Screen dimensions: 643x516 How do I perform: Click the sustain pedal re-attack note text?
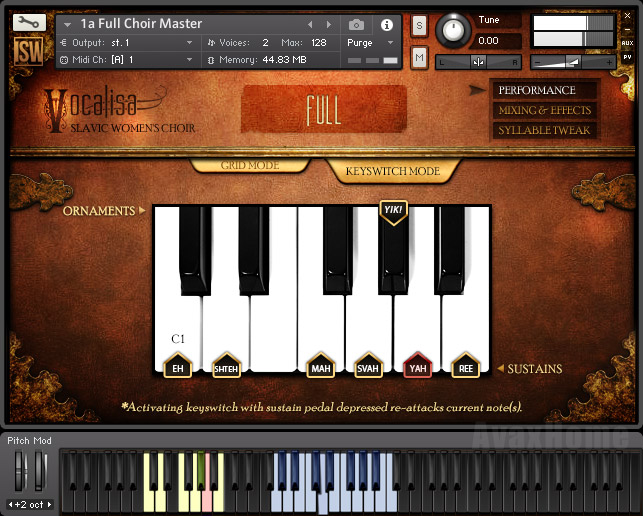(x=322, y=407)
